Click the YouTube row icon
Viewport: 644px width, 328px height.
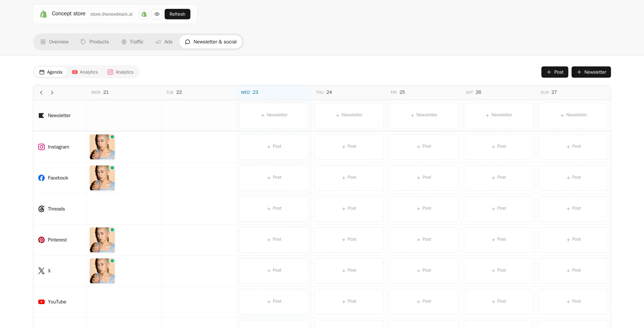(x=41, y=302)
